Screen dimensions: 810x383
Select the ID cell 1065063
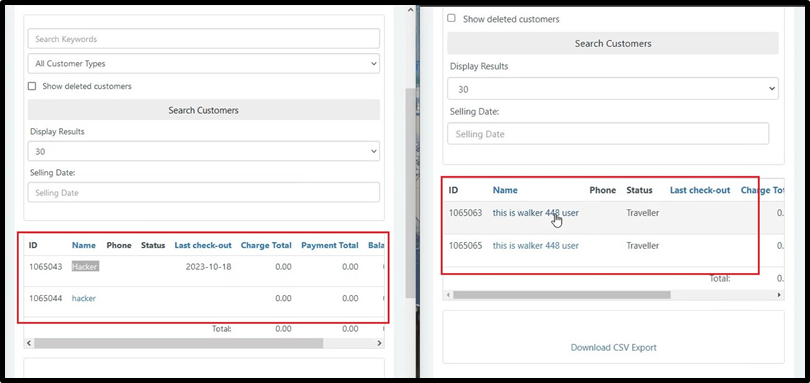[x=465, y=213]
